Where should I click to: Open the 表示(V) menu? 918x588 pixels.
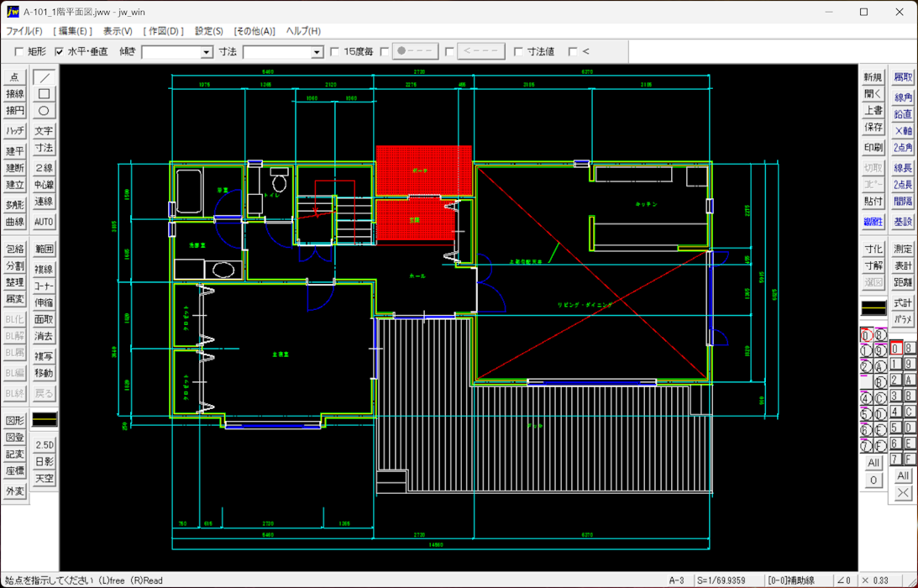point(118,31)
